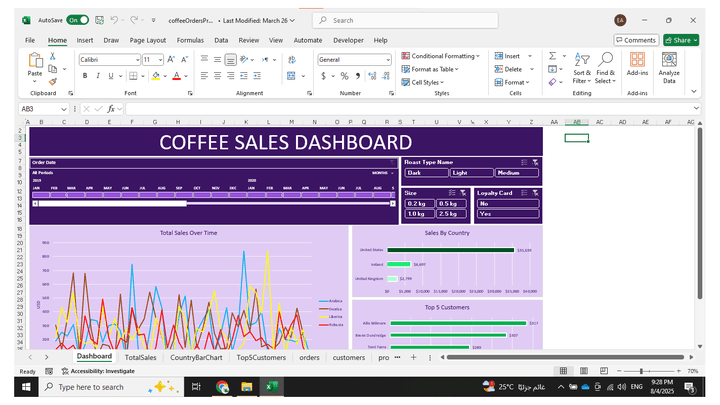Turn off the AutoSave toggle
This screenshot has height=405, width=720.
coord(78,19)
